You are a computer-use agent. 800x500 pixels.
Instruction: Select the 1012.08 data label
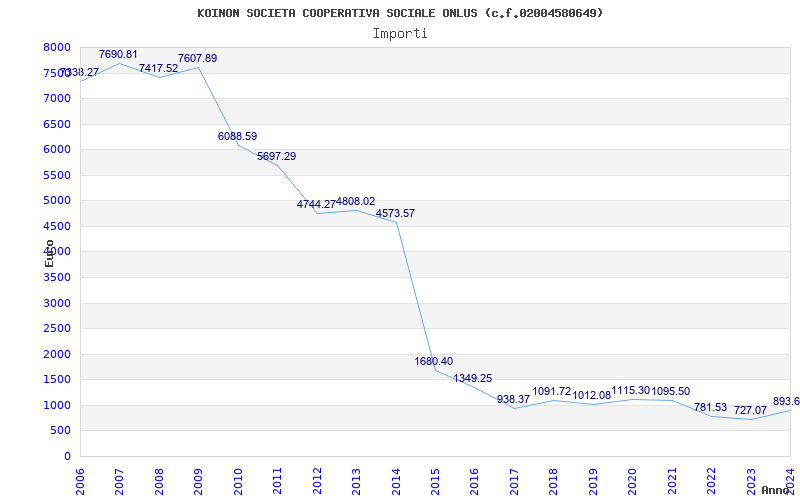pyautogui.click(x=592, y=396)
